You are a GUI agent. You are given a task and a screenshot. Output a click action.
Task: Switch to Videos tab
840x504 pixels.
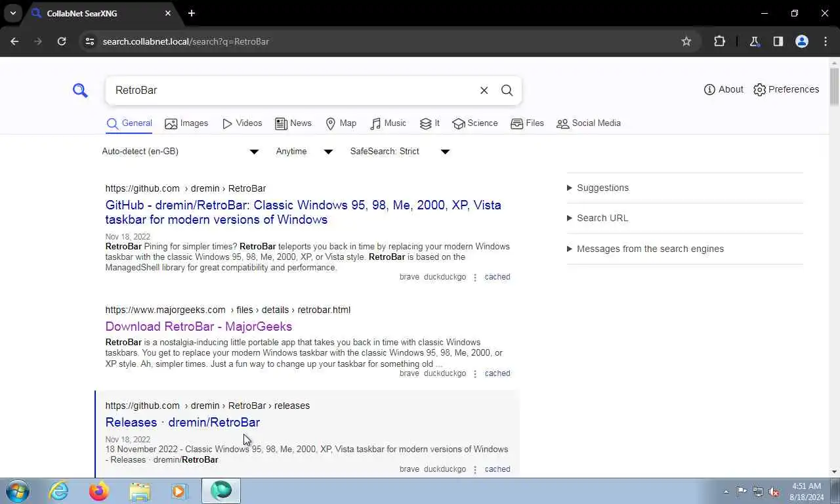[x=242, y=123]
